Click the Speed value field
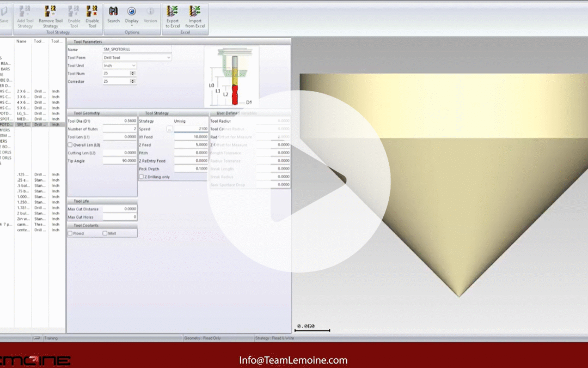The image size is (588, 368). (191, 129)
